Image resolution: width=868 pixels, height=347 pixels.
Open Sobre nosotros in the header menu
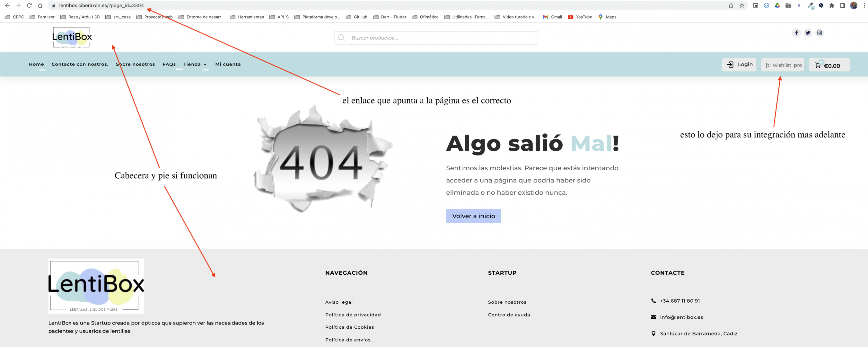point(136,64)
